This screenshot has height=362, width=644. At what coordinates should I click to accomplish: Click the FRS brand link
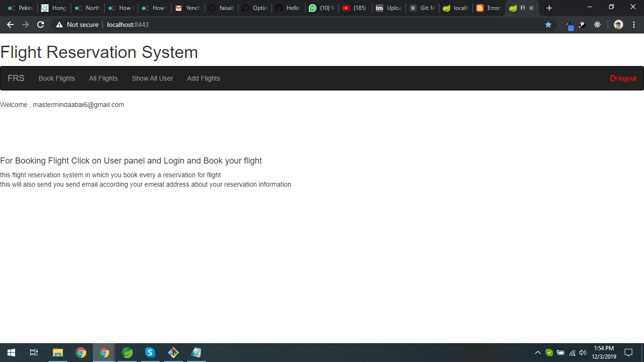(16, 78)
